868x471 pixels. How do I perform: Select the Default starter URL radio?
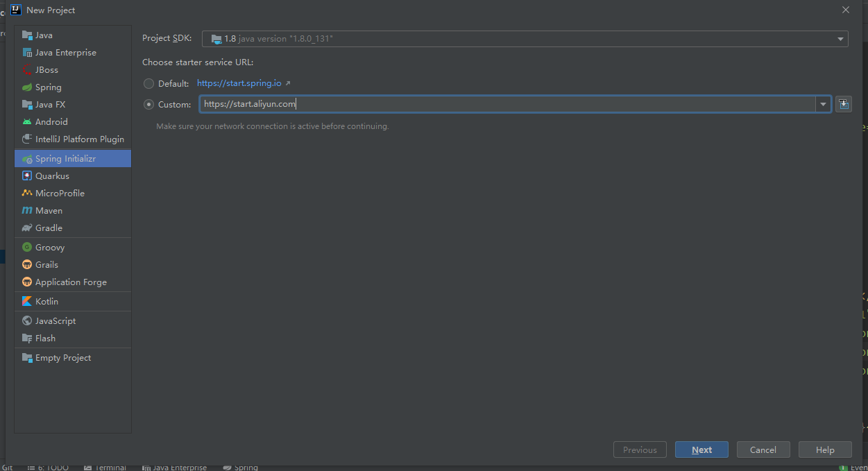(148, 83)
